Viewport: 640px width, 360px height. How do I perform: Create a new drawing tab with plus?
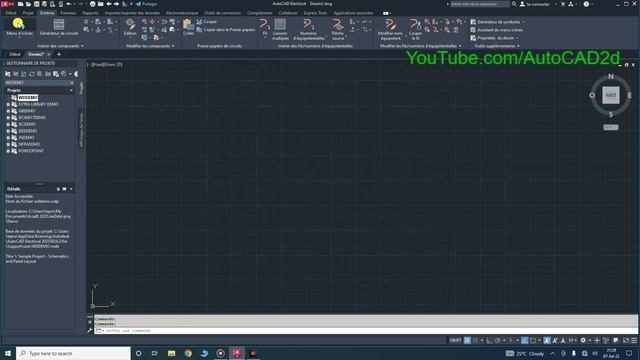pyautogui.click(x=59, y=54)
